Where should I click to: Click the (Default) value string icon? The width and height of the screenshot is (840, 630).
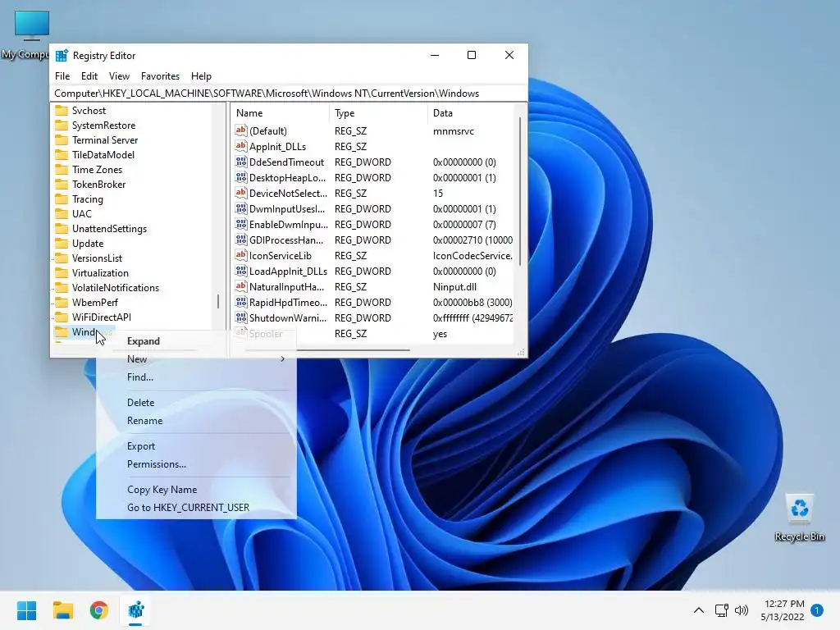tap(241, 130)
